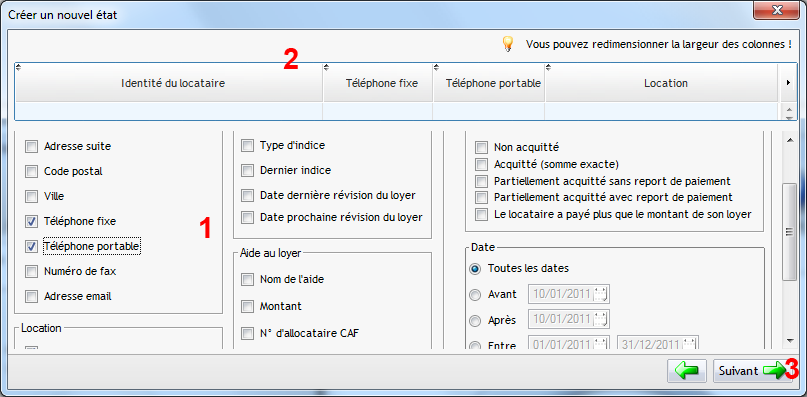
Task: Click the Suivant button
Action: point(752,371)
